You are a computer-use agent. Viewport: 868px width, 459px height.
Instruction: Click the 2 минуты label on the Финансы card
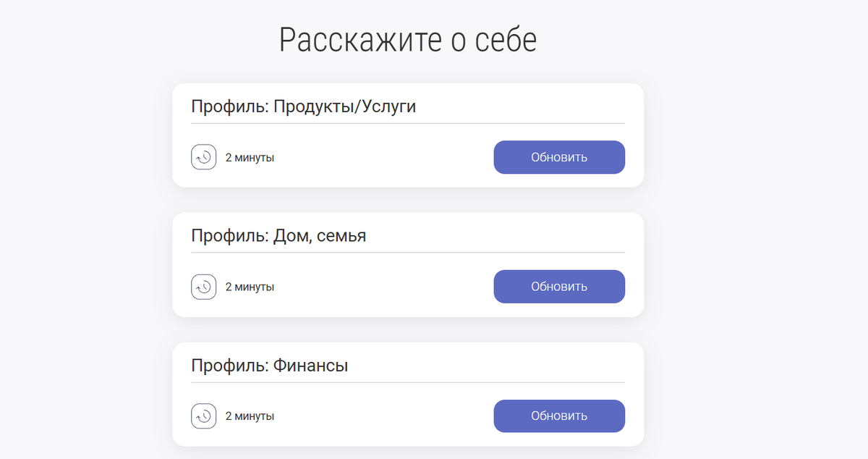(250, 416)
